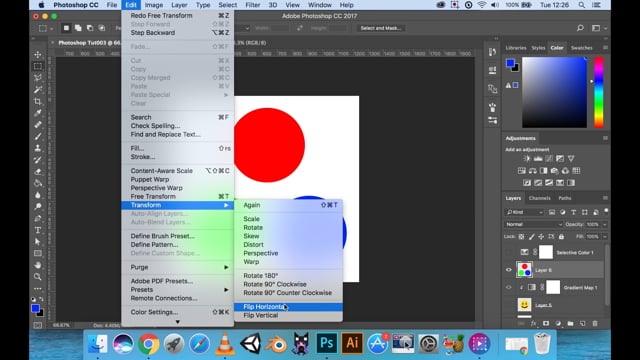
Task: Select the Rectangular Marquee tool
Action: click(38, 66)
